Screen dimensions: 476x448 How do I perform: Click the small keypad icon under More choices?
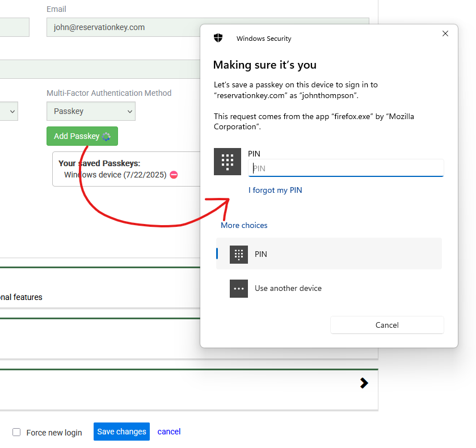point(239,254)
